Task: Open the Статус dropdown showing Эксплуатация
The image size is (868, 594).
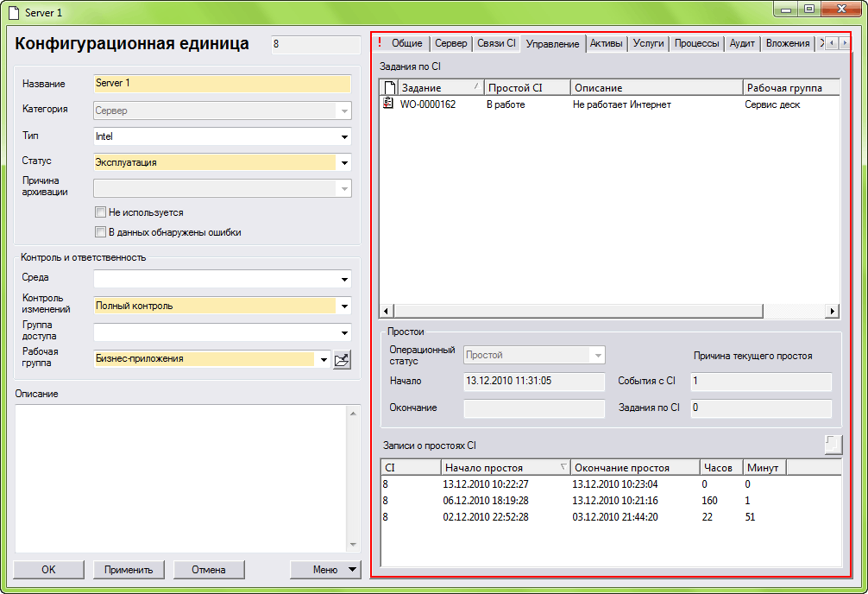Action: [x=344, y=163]
